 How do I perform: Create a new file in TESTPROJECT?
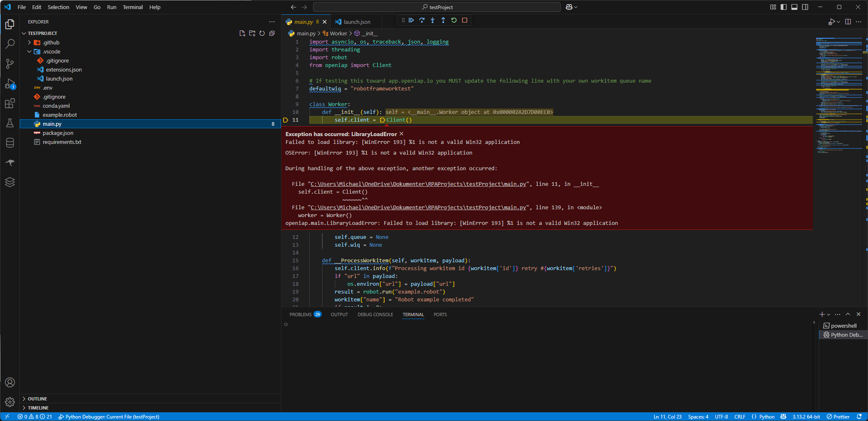242,33
